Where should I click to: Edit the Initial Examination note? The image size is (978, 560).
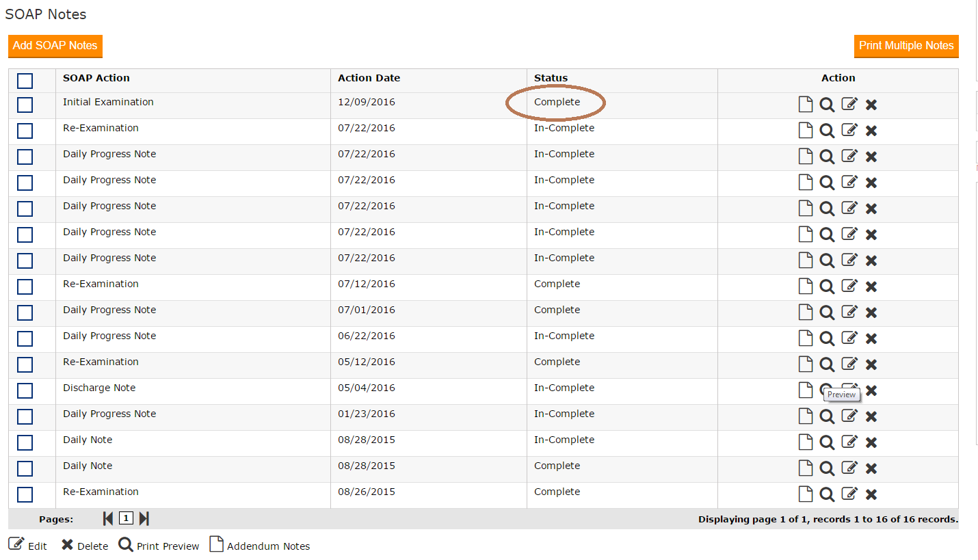pyautogui.click(x=849, y=105)
